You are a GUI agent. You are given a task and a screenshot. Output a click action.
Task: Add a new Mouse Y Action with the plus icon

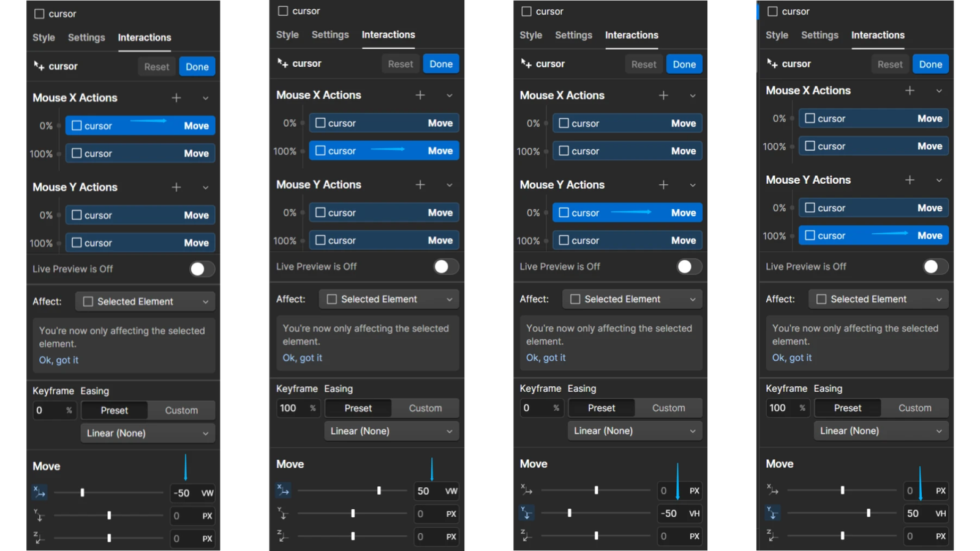[176, 187]
